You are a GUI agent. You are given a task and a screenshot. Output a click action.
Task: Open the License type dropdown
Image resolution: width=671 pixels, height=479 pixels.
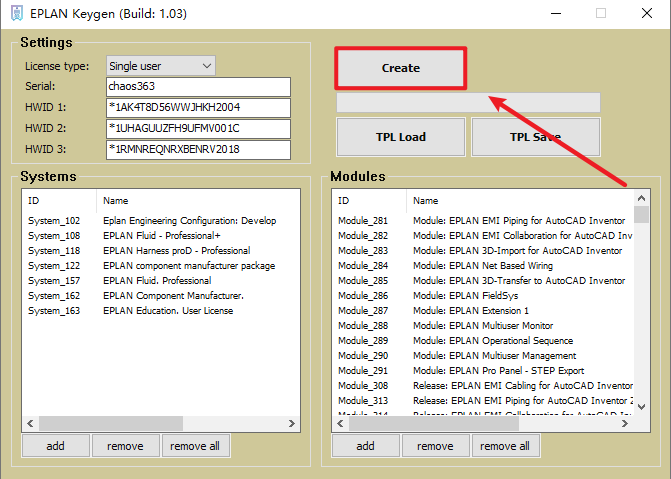(x=160, y=66)
